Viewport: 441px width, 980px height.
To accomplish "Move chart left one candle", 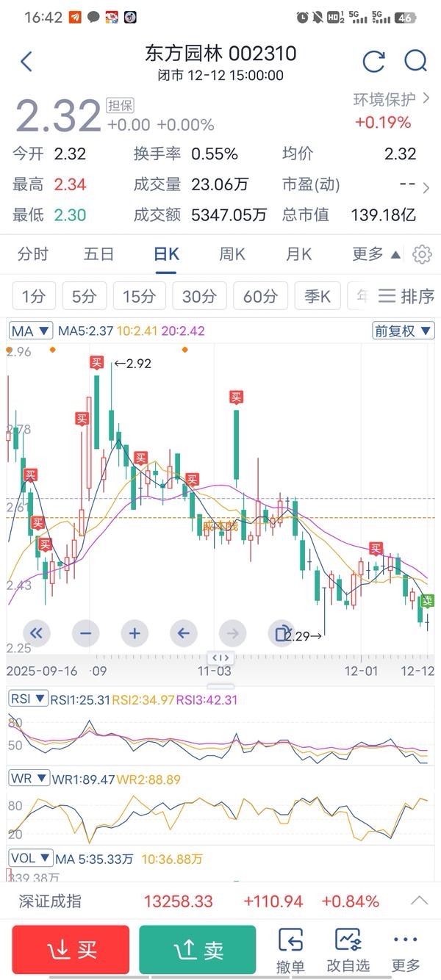I will tap(183, 633).
